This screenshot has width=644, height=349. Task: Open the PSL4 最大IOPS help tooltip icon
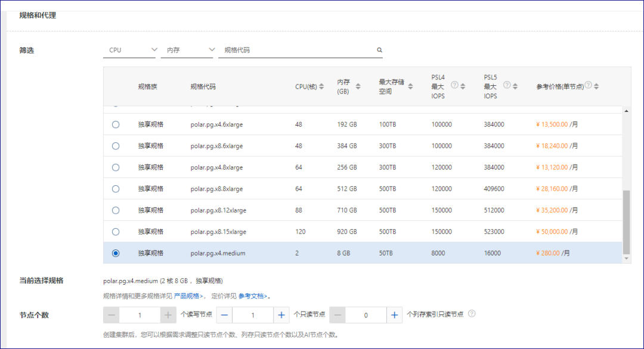click(x=454, y=84)
